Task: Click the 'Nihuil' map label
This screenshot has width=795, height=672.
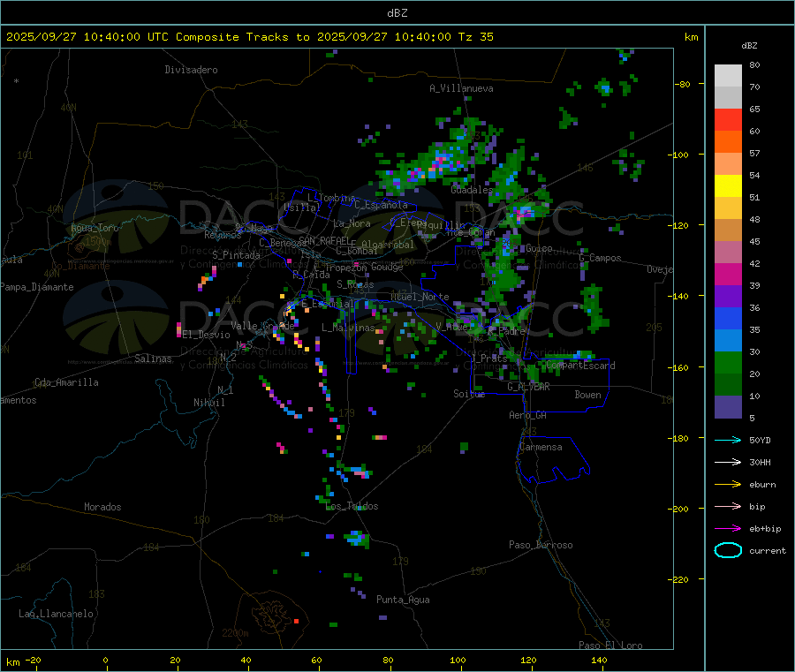Action: click(209, 403)
